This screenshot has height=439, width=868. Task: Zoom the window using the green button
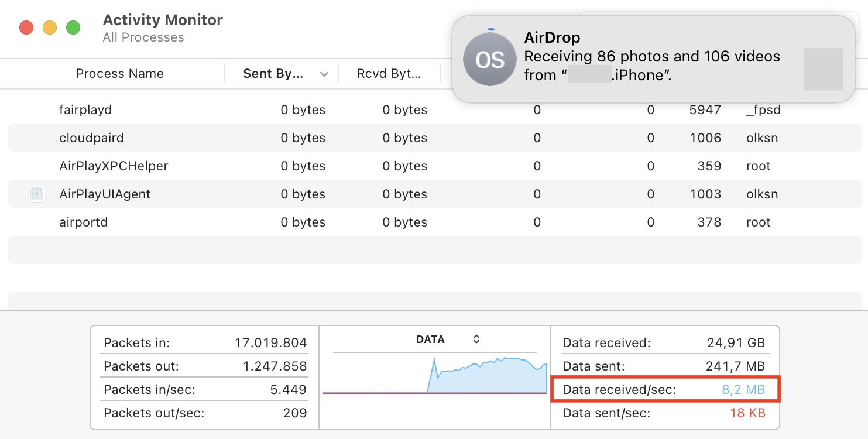click(73, 27)
